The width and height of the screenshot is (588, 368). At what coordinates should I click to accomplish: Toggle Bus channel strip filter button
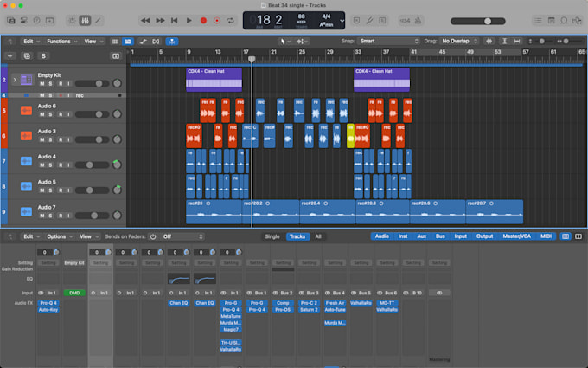440,236
